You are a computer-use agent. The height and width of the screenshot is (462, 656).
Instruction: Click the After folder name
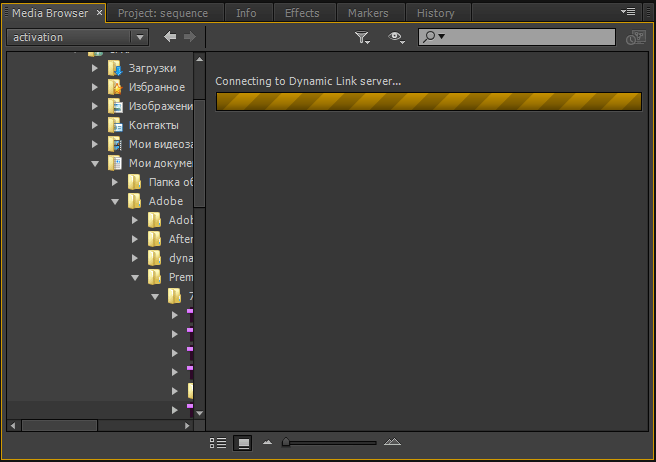[181, 239]
